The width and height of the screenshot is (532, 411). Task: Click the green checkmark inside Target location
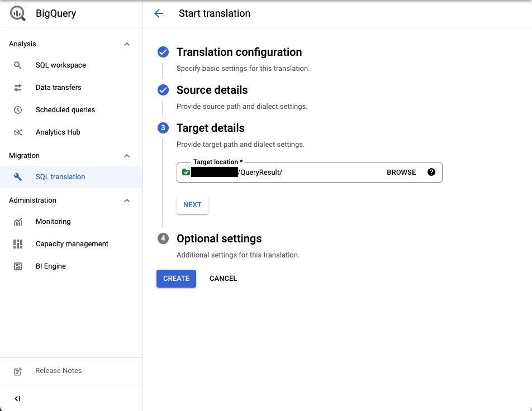point(186,172)
